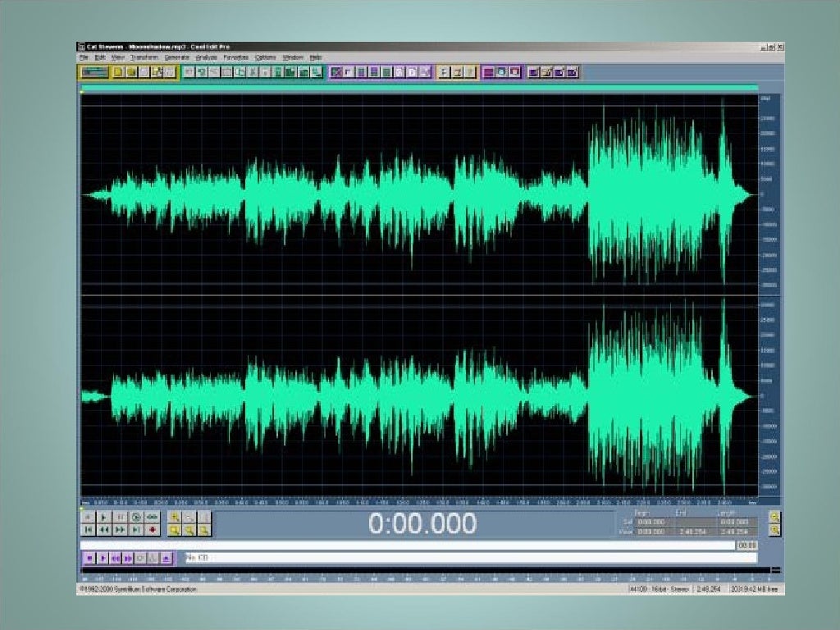Click the red Record button

click(153, 530)
